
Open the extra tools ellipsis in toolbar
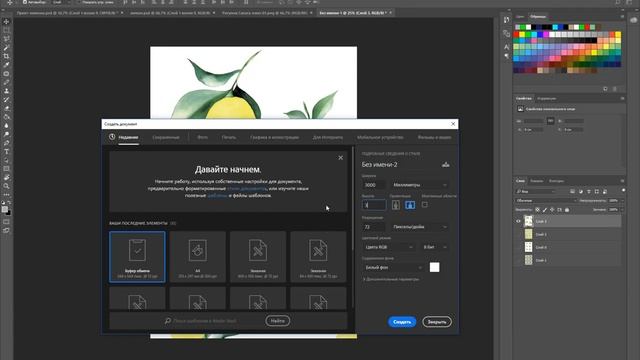(x=6, y=195)
